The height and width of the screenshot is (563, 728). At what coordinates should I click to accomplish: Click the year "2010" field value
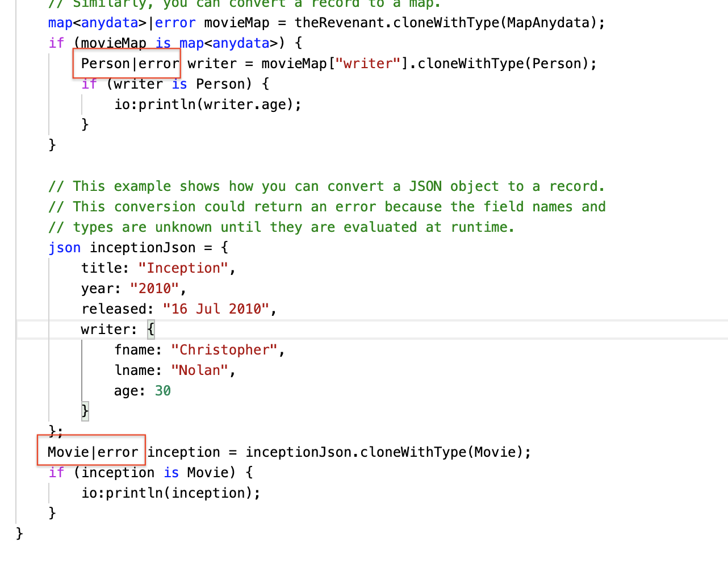click(156, 288)
